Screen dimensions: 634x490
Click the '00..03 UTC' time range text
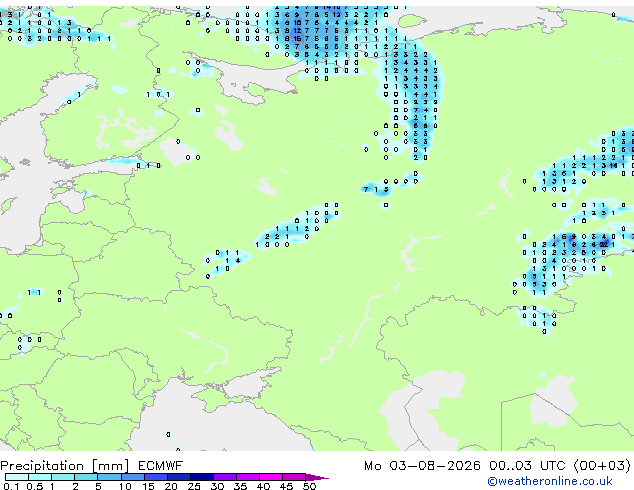pos(527,466)
